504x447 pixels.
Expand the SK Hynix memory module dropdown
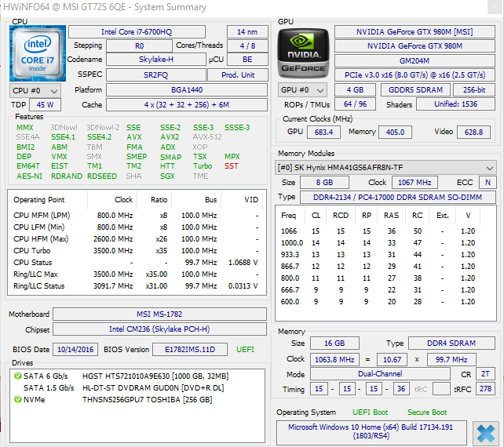(x=385, y=168)
